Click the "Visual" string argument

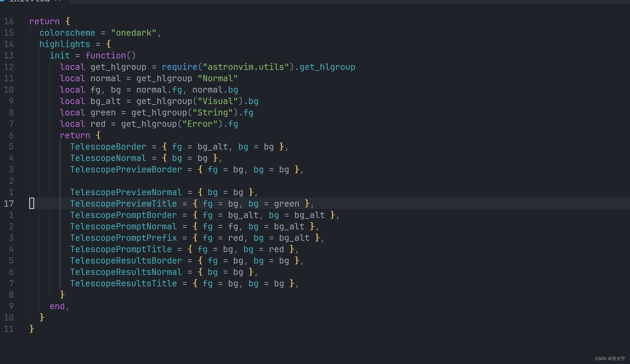point(217,101)
